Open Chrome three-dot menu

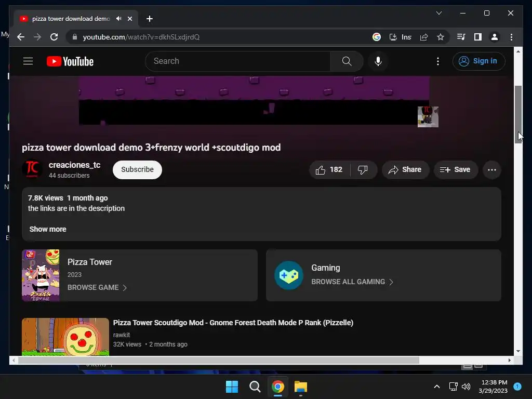click(x=511, y=37)
